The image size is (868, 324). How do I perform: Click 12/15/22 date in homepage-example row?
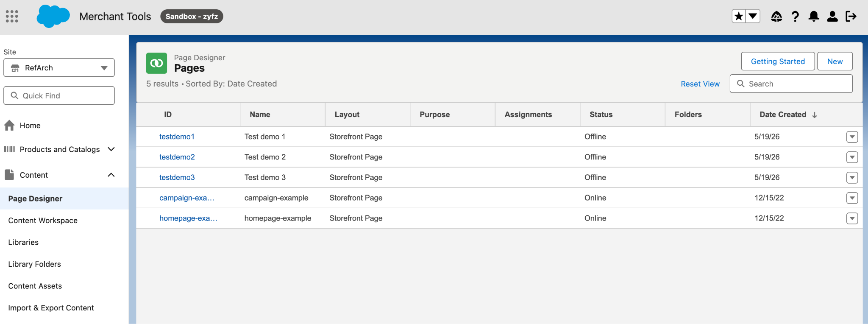pos(769,218)
